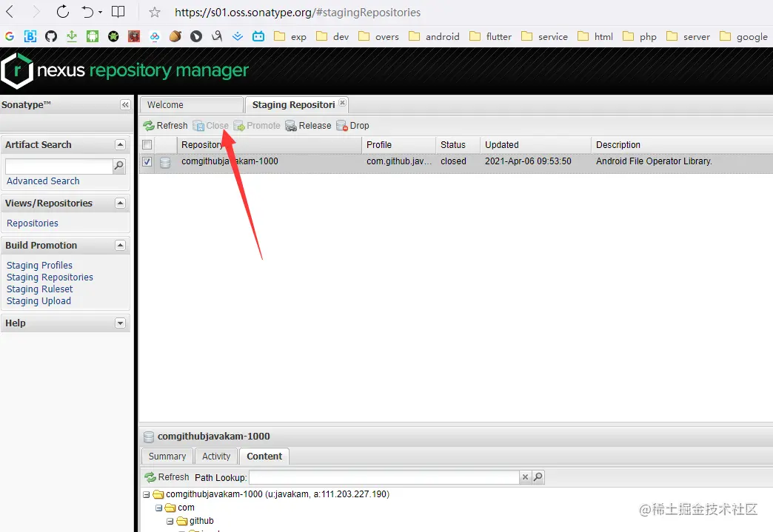Go back using browser back arrow
Image resolution: width=773 pixels, height=532 pixels.
click(x=10, y=12)
